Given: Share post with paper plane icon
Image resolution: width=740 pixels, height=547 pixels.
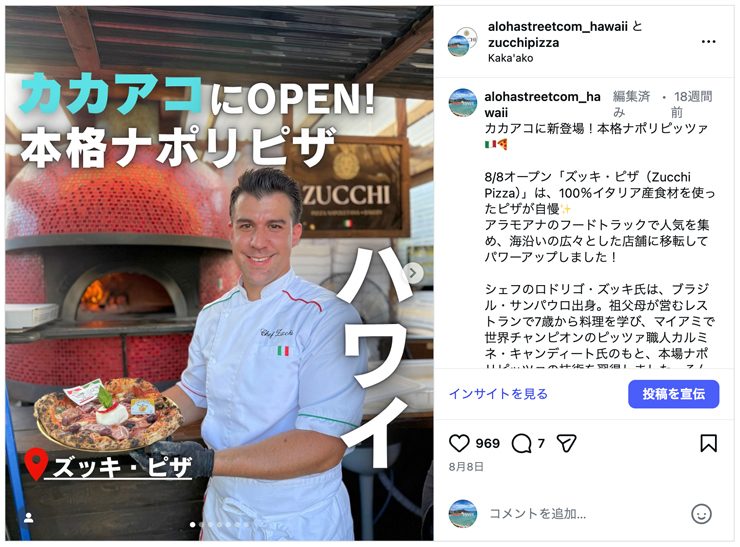Looking at the screenshot, I should [566, 443].
